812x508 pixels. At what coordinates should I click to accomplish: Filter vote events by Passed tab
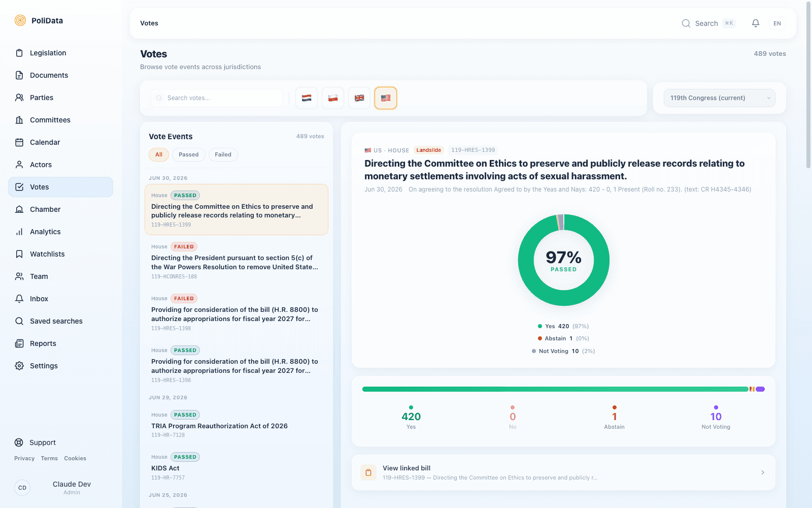[189, 154]
